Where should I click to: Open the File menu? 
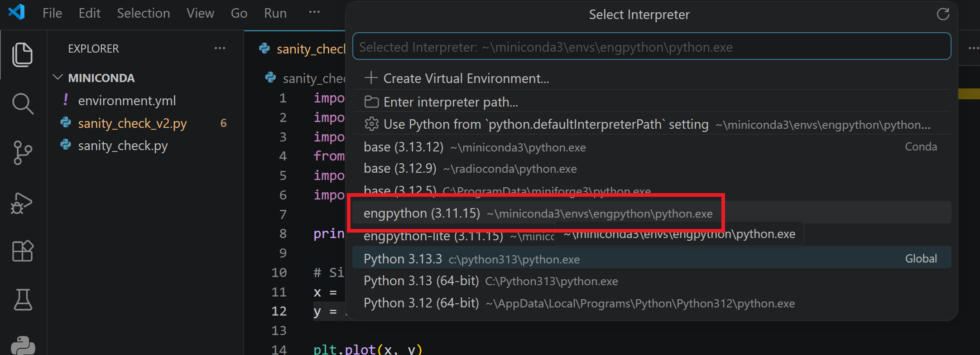[52, 13]
